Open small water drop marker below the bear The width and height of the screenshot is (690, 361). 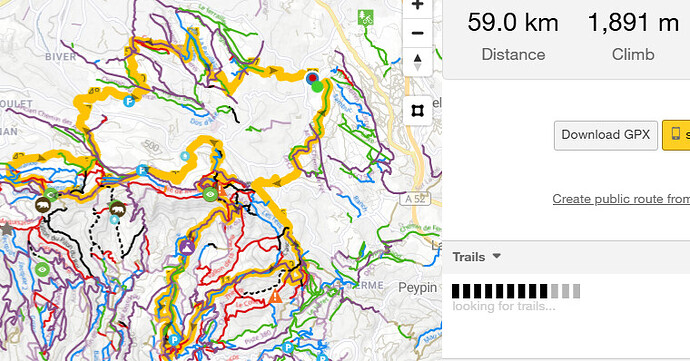pyautogui.click(x=114, y=219)
